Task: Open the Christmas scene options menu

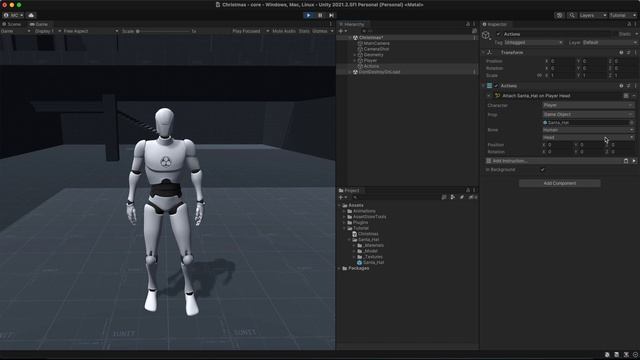Action: pyautogui.click(x=474, y=38)
